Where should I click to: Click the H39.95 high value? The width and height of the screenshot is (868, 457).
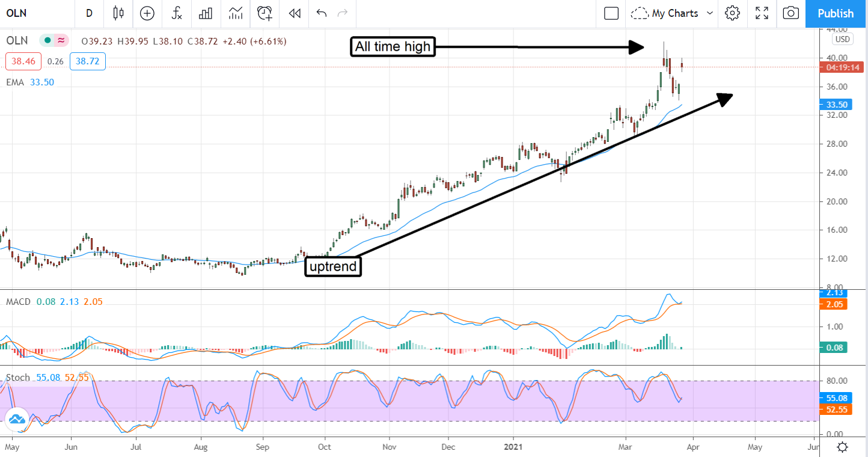[132, 41]
